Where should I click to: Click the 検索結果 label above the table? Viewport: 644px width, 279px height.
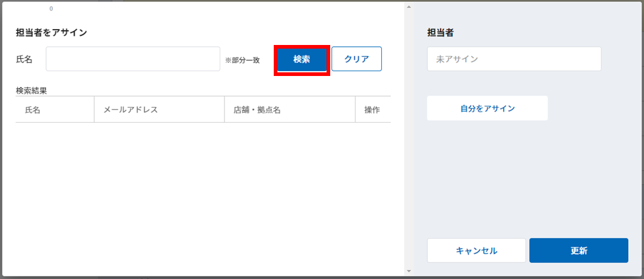(x=31, y=91)
